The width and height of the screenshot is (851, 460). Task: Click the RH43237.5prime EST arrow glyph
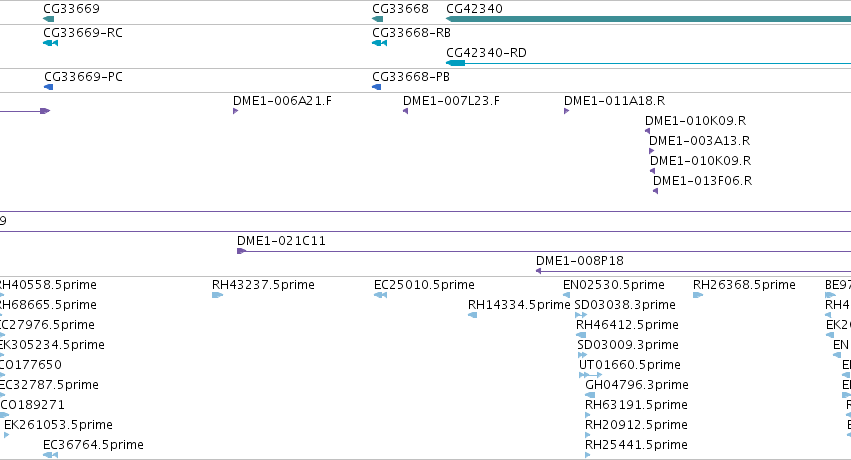[218, 295]
